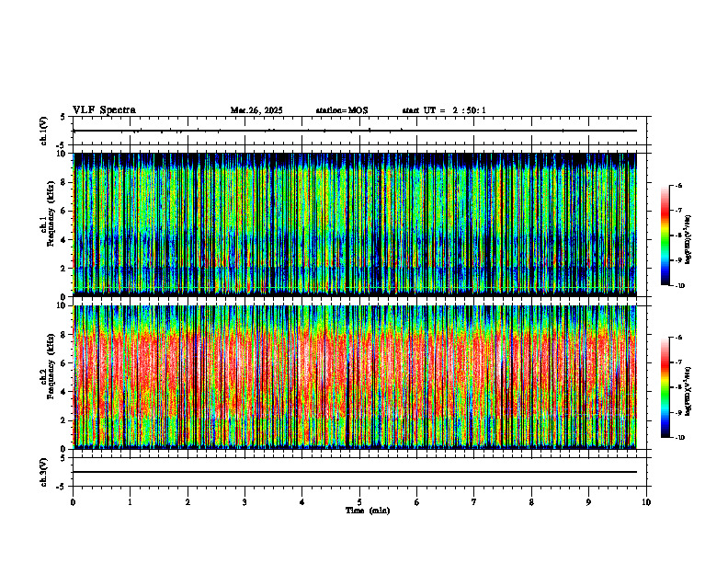Click the "VLF Spectra" plot title

tap(104, 110)
